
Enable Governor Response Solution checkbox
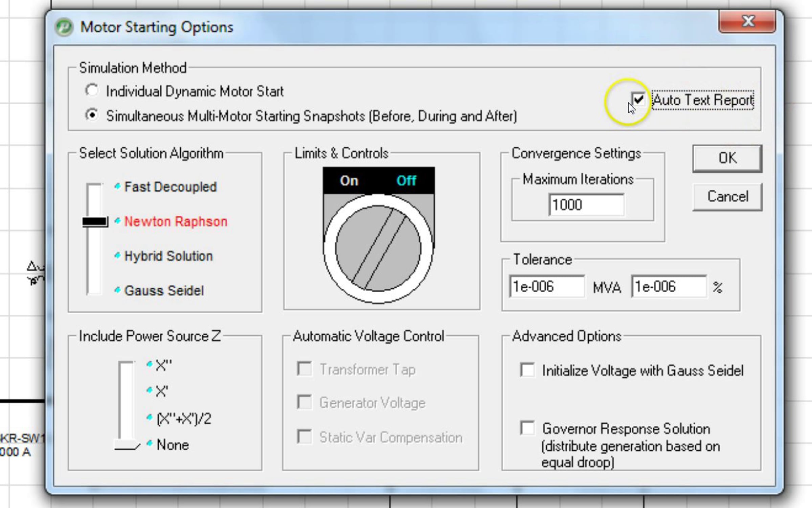(527, 428)
